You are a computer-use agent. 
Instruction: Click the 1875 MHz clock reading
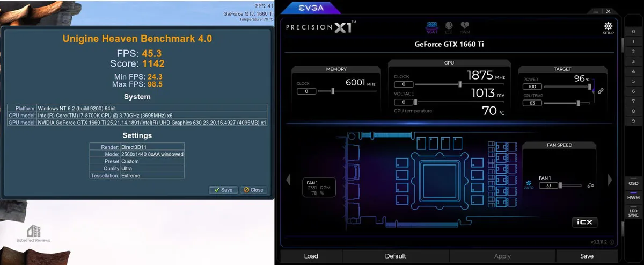coord(486,76)
